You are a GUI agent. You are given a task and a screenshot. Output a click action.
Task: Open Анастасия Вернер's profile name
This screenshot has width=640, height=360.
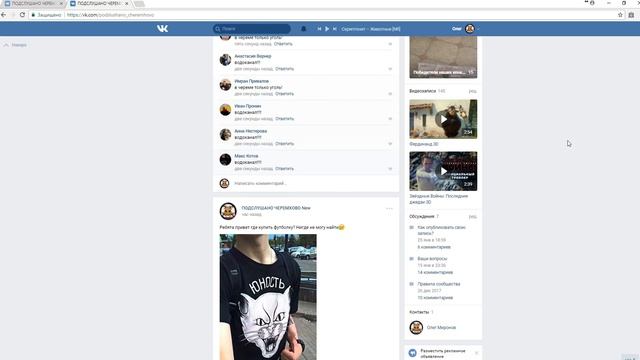253,56
